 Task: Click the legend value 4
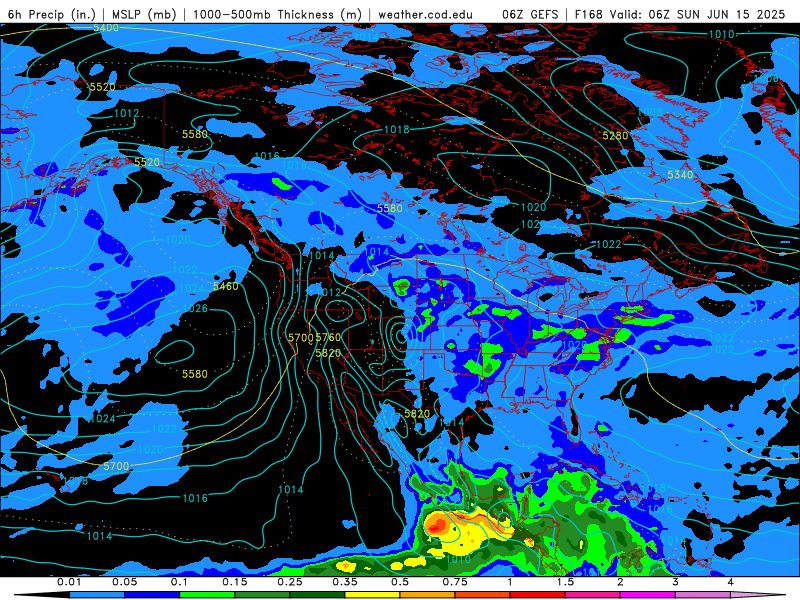pyautogui.click(x=731, y=582)
